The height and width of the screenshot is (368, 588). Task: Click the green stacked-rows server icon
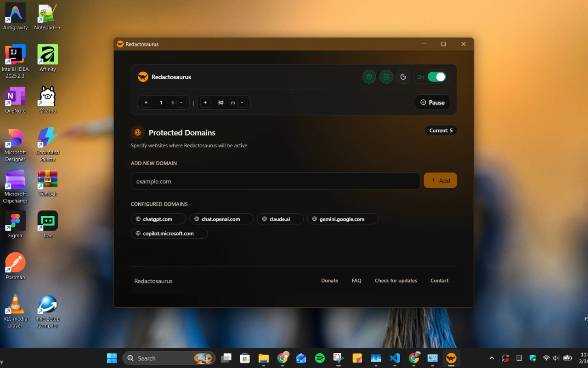point(386,77)
